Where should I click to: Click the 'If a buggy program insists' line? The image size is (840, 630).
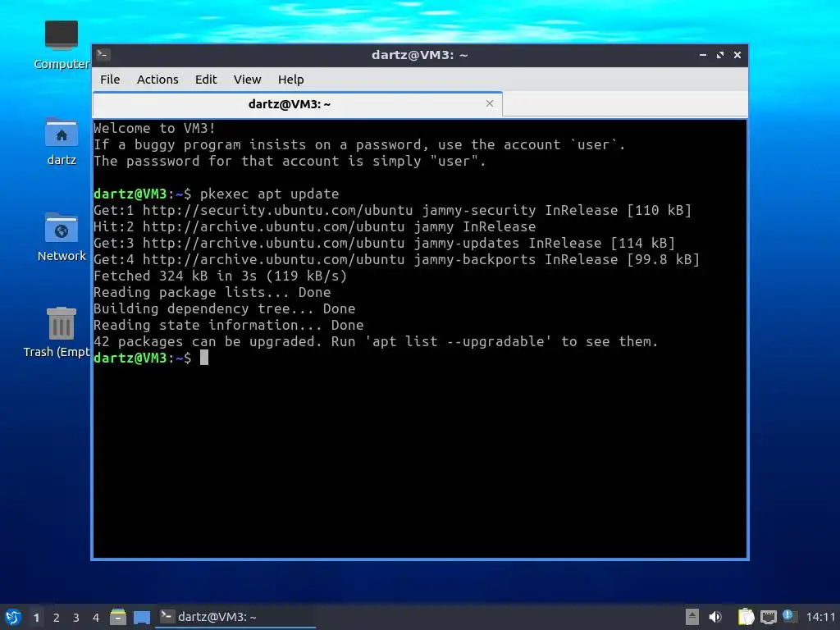click(359, 144)
